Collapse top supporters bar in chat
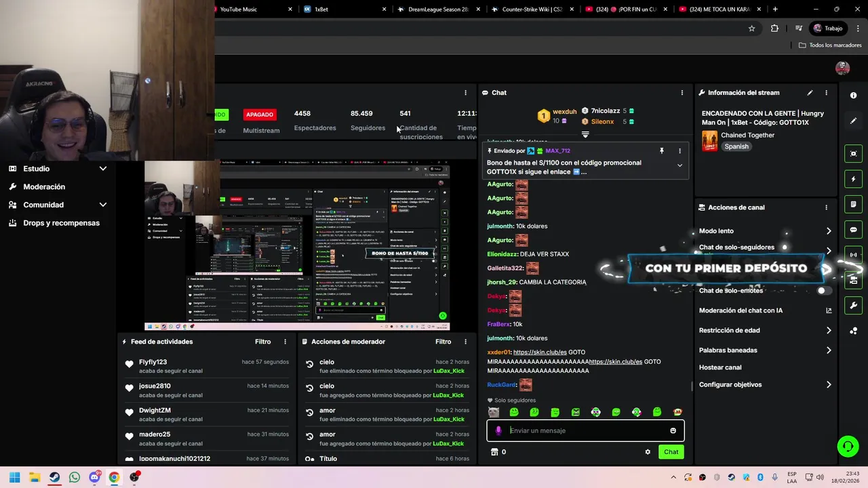The width and height of the screenshot is (868, 488). (x=585, y=134)
